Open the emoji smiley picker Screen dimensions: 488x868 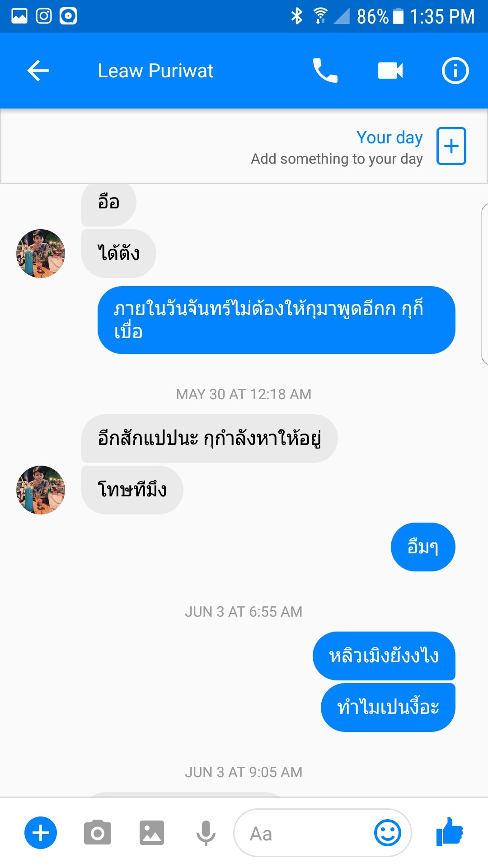[x=388, y=833]
